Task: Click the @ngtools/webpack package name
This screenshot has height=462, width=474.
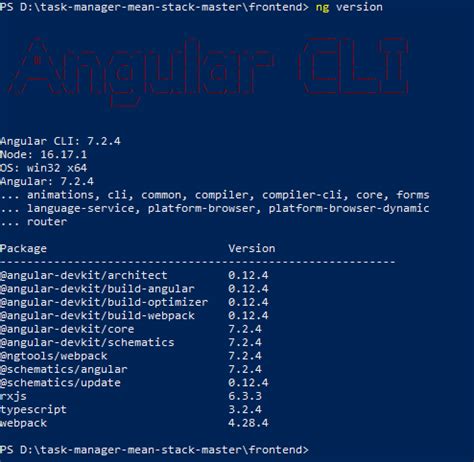Action: click(x=54, y=356)
